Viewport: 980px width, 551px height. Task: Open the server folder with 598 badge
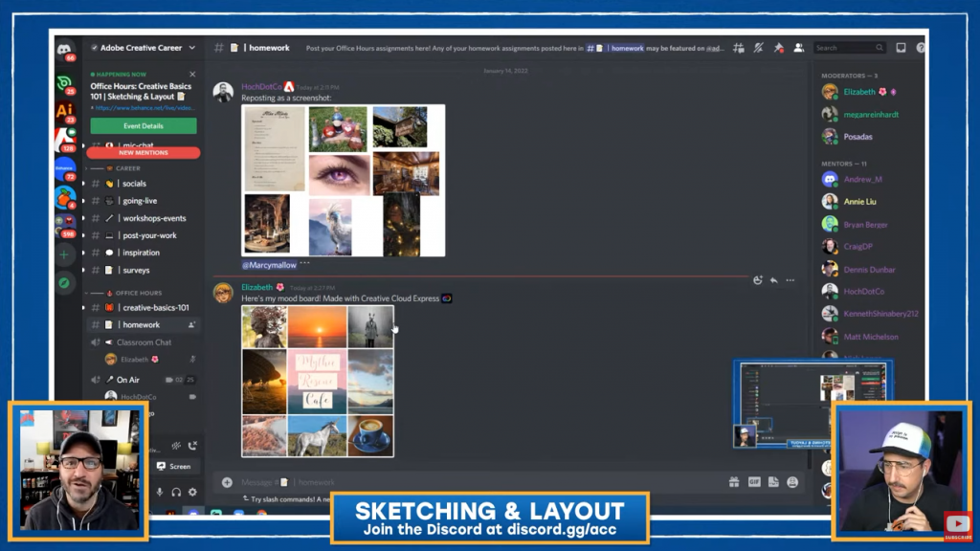64,226
